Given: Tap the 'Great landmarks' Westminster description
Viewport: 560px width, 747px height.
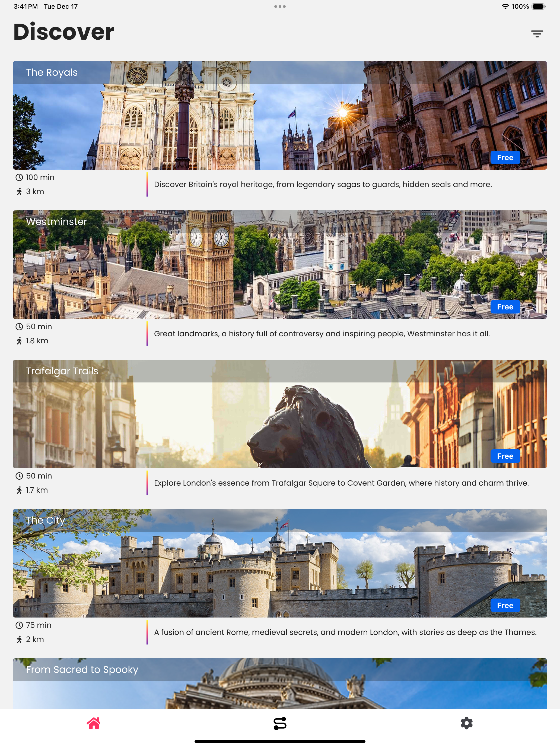Looking at the screenshot, I should (322, 334).
